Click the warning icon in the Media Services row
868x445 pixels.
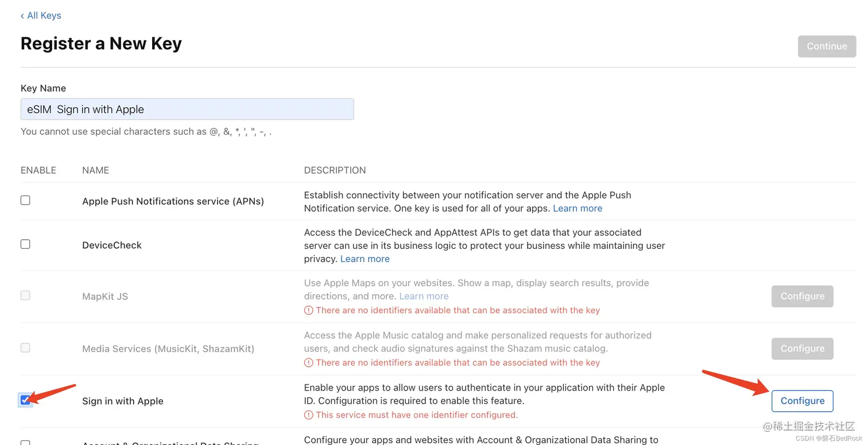click(x=308, y=362)
